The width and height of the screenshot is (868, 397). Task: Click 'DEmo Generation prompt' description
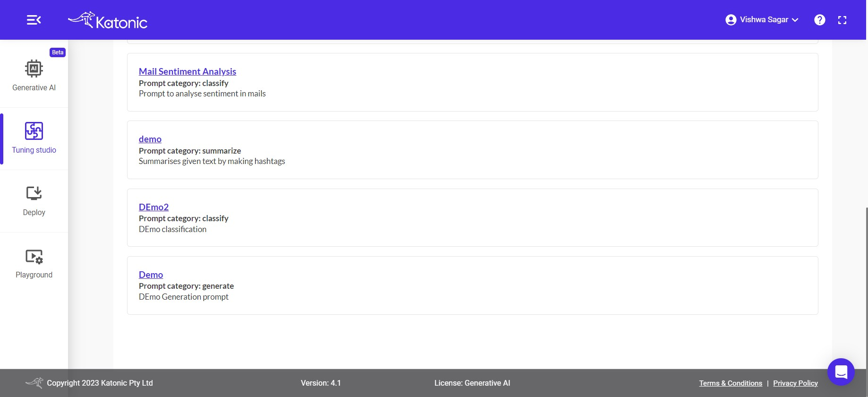click(x=184, y=297)
